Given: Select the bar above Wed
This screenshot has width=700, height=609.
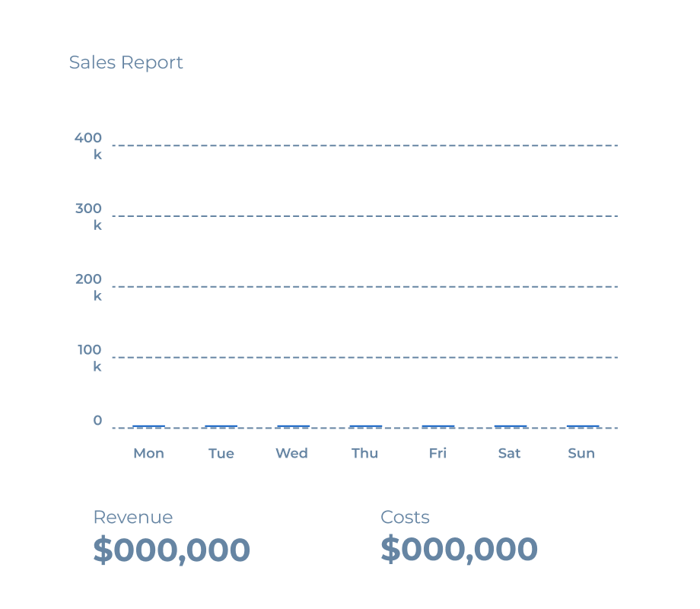Looking at the screenshot, I should 293,426.
